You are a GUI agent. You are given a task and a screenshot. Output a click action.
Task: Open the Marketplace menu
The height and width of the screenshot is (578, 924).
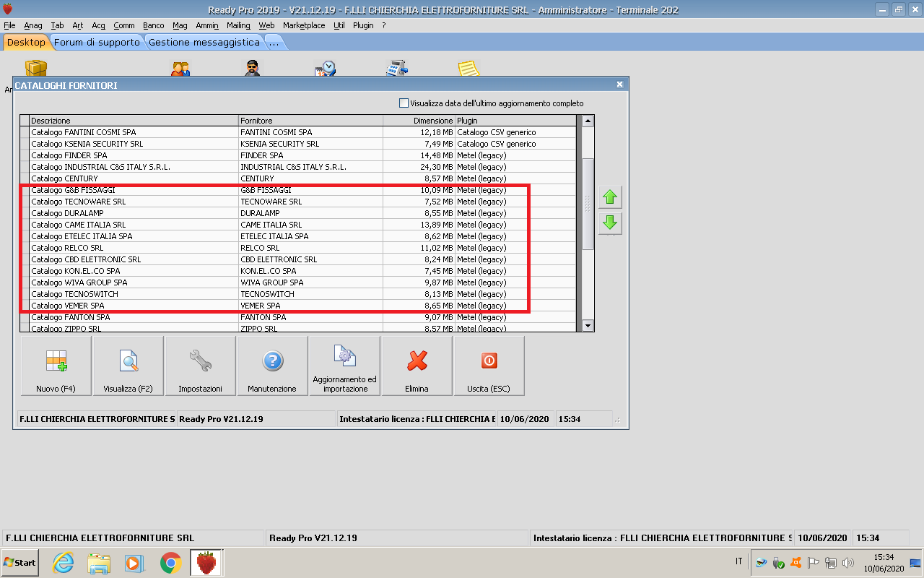point(304,25)
